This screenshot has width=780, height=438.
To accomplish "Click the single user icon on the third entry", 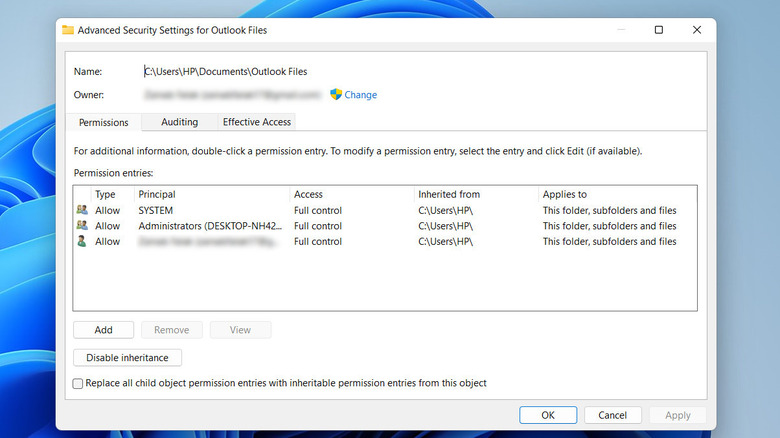I will (x=82, y=241).
